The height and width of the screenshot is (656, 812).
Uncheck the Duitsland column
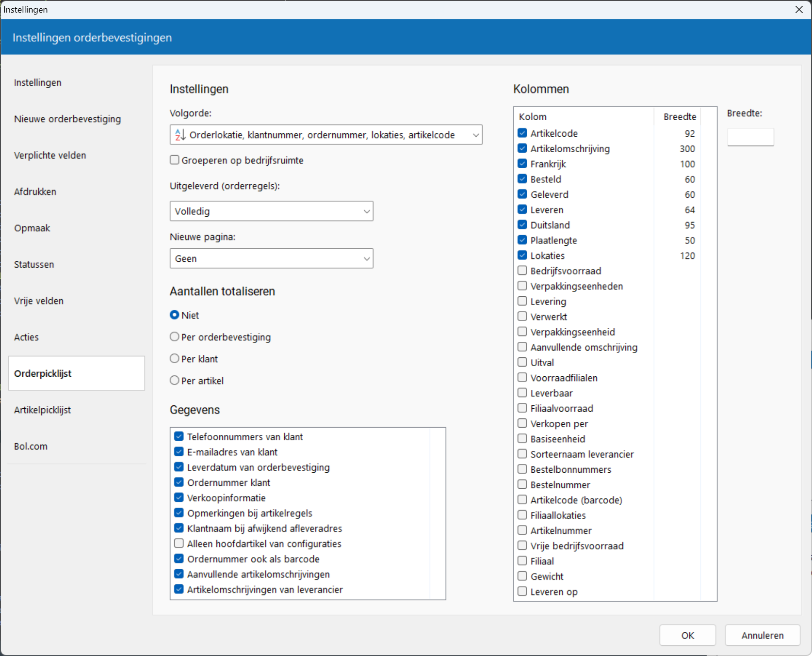pos(522,224)
